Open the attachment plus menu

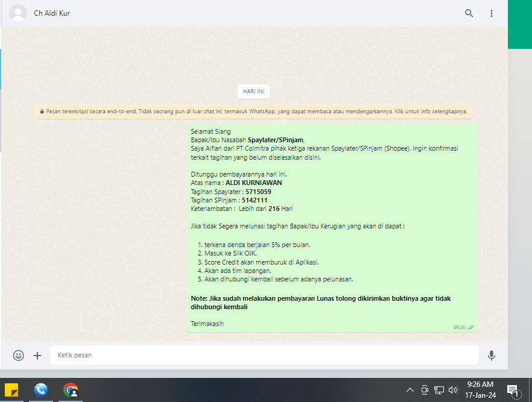[x=37, y=355]
